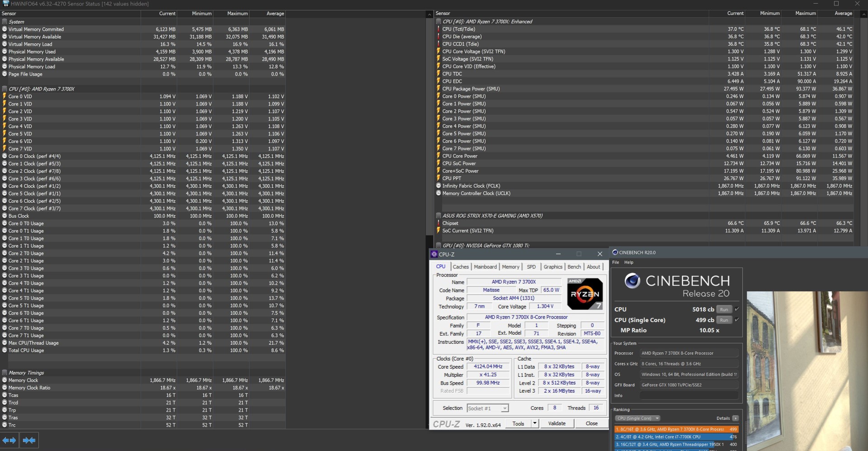Click the HWiNFO64 title bar app icon

pos(6,4)
